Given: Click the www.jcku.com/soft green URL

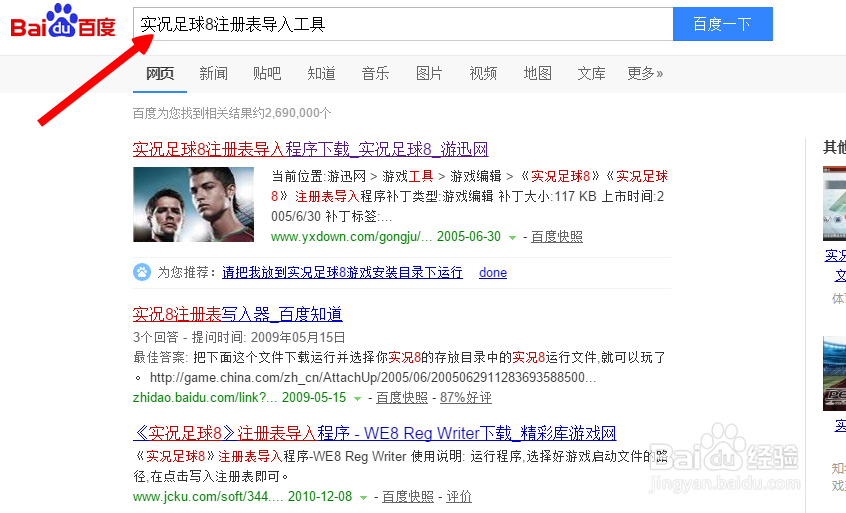Looking at the screenshot, I should (x=208, y=496).
